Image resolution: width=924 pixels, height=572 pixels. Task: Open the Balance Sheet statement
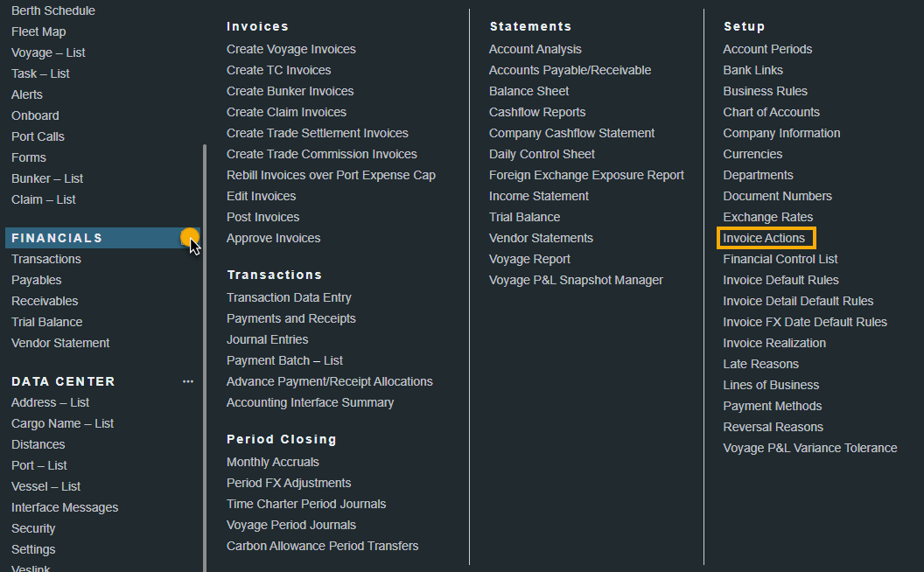click(528, 91)
